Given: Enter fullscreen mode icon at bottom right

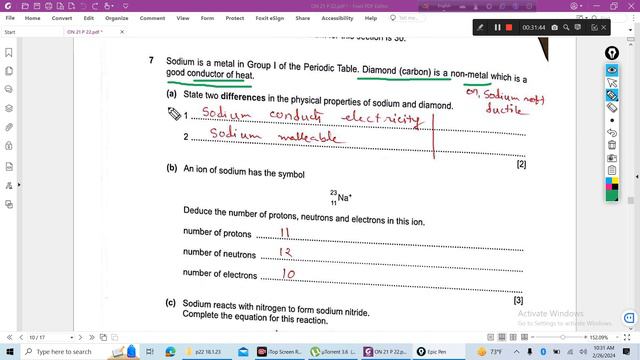Looking at the screenshot, I should [627, 337].
